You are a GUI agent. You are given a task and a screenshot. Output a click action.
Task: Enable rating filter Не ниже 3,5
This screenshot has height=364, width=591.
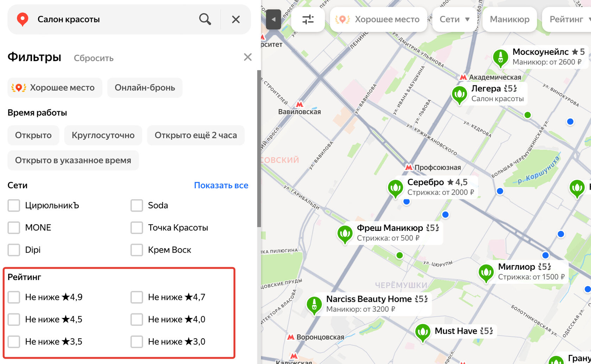click(x=14, y=342)
